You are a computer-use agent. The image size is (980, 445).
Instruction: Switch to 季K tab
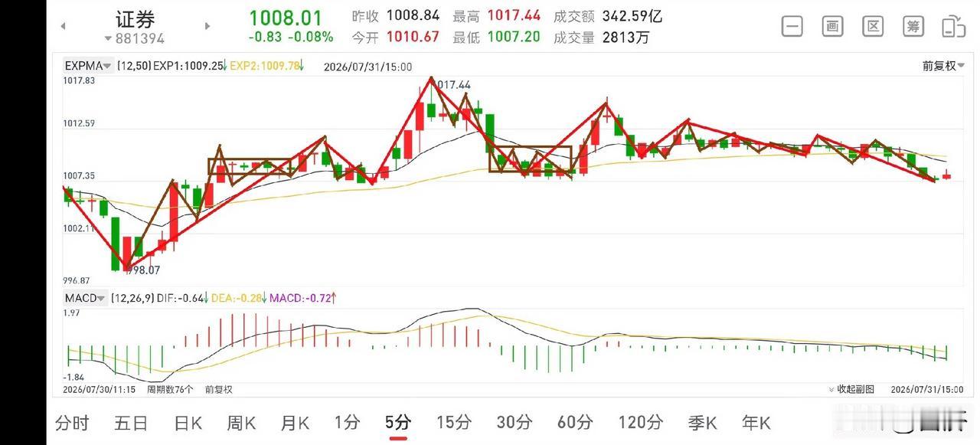point(701,422)
